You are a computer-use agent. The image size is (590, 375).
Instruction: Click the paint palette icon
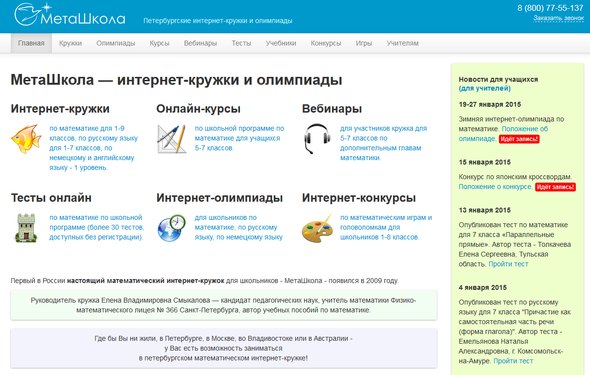pyautogui.click(x=317, y=228)
